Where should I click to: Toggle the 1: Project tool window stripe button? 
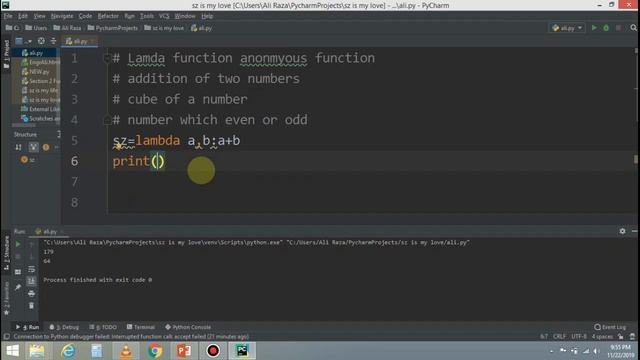tap(6, 54)
